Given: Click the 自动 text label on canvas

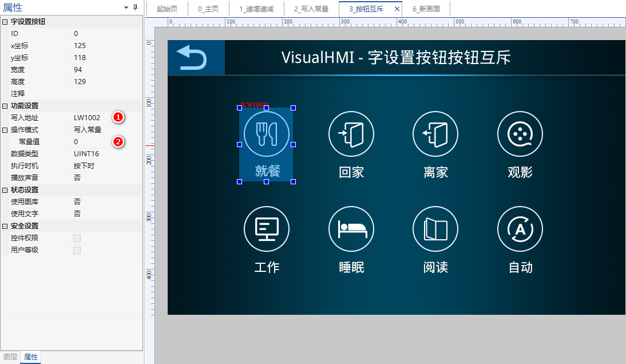Looking at the screenshot, I should click(521, 267).
